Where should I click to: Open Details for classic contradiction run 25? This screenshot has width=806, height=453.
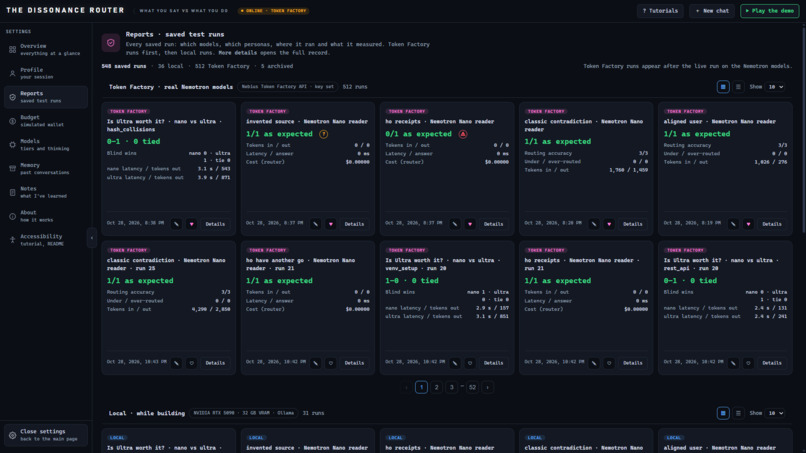pyautogui.click(x=215, y=363)
